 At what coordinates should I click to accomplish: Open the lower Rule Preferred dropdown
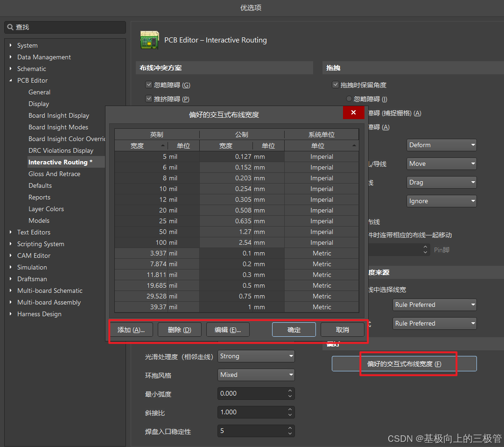pos(434,323)
